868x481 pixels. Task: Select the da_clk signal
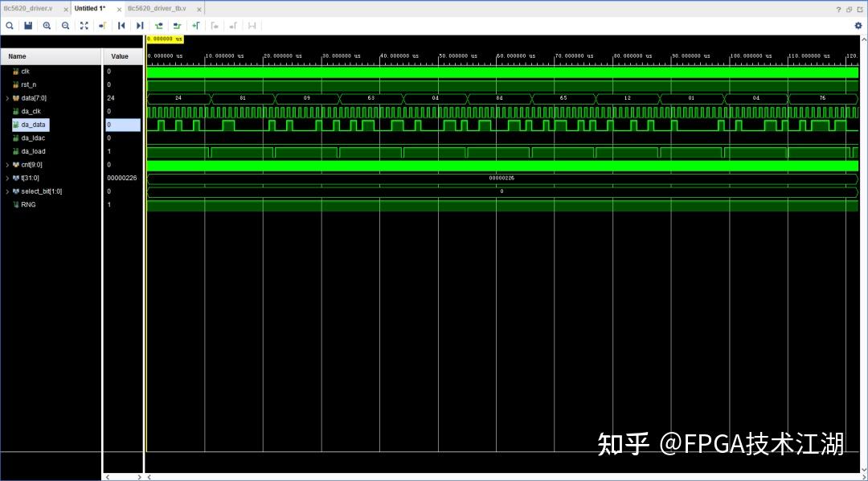coord(31,111)
